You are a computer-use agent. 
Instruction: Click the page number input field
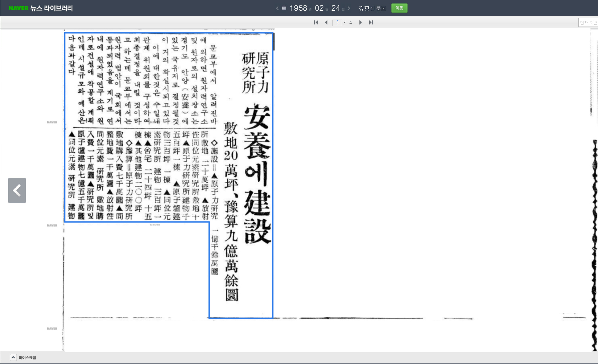pos(337,23)
